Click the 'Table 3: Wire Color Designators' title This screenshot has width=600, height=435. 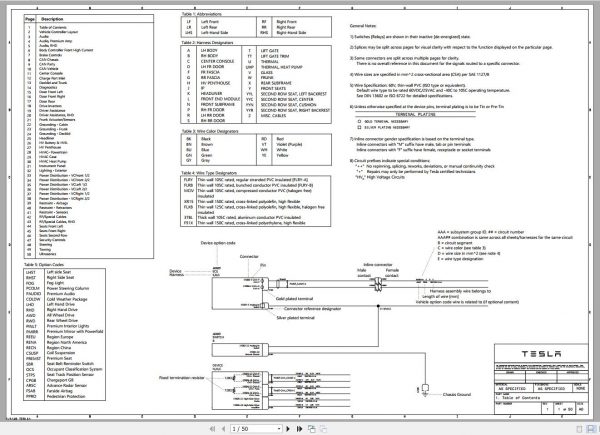pyautogui.click(x=210, y=131)
